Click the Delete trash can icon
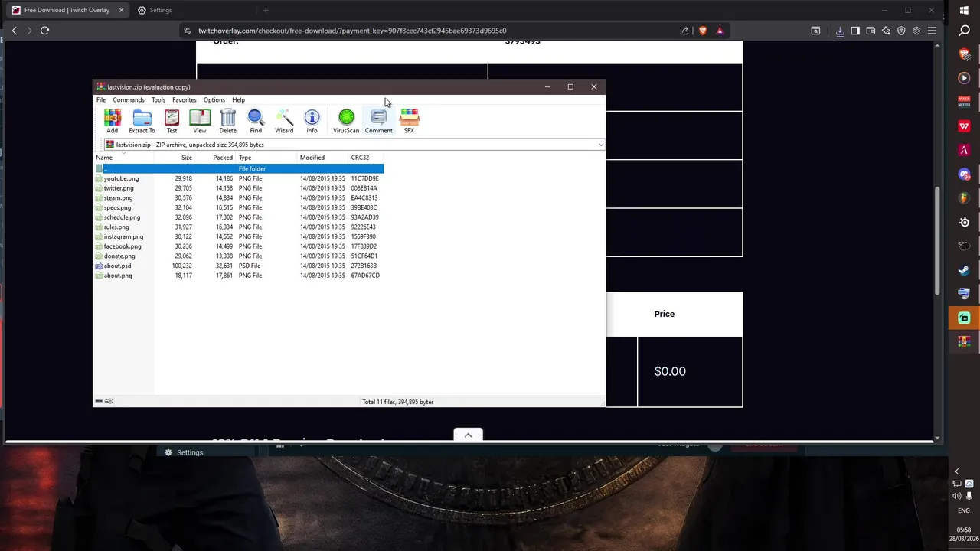Image resolution: width=980 pixels, height=551 pixels. (x=228, y=121)
